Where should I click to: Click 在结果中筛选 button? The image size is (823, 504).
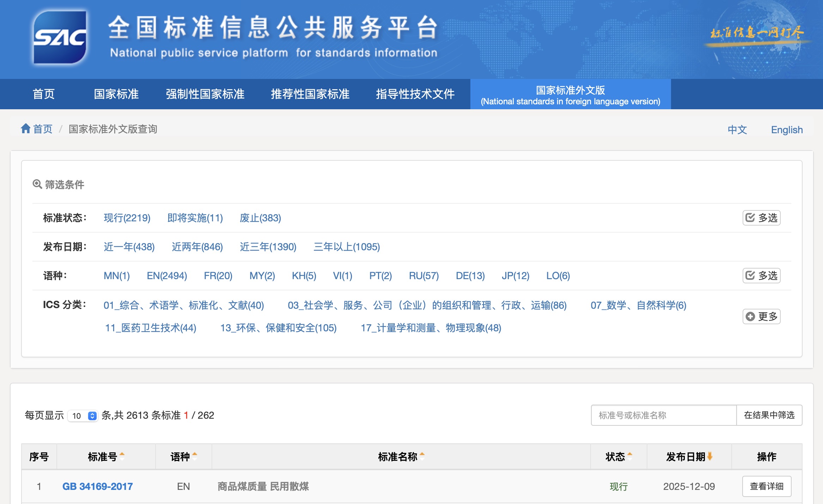tap(769, 415)
